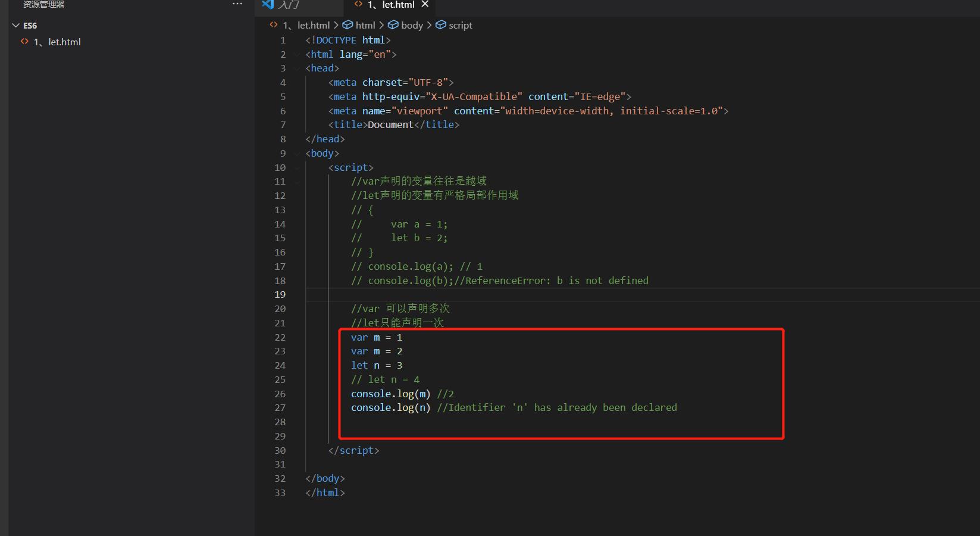Switch to the 入门 welcome tab
The width and height of the screenshot is (980, 536).
(288, 5)
